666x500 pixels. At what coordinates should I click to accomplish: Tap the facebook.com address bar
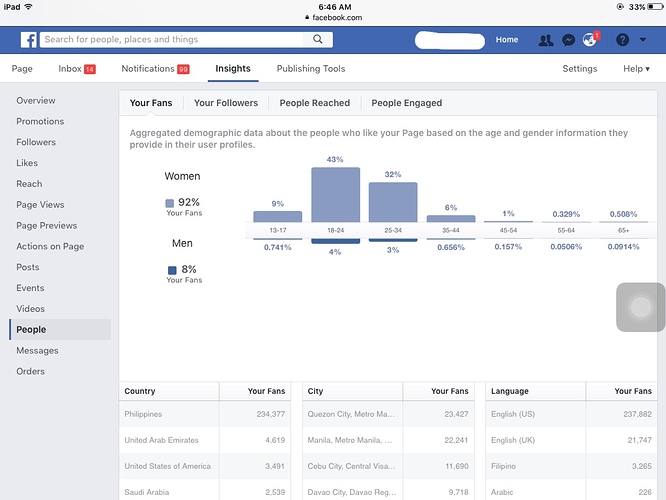click(334, 17)
